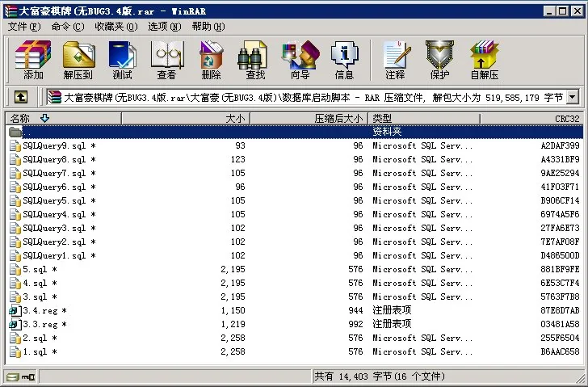Open the 文件 (File) menu

(22, 27)
